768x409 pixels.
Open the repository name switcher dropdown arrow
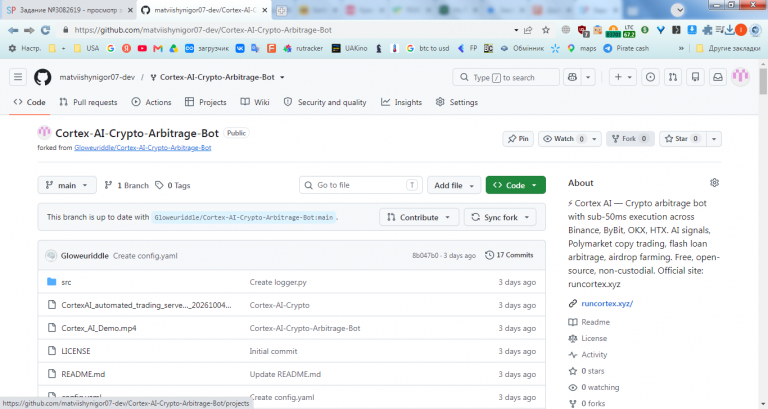[x=282, y=77]
